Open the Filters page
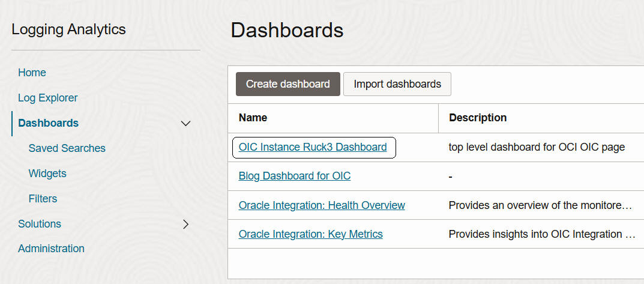This screenshot has height=284, width=644. (x=43, y=199)
